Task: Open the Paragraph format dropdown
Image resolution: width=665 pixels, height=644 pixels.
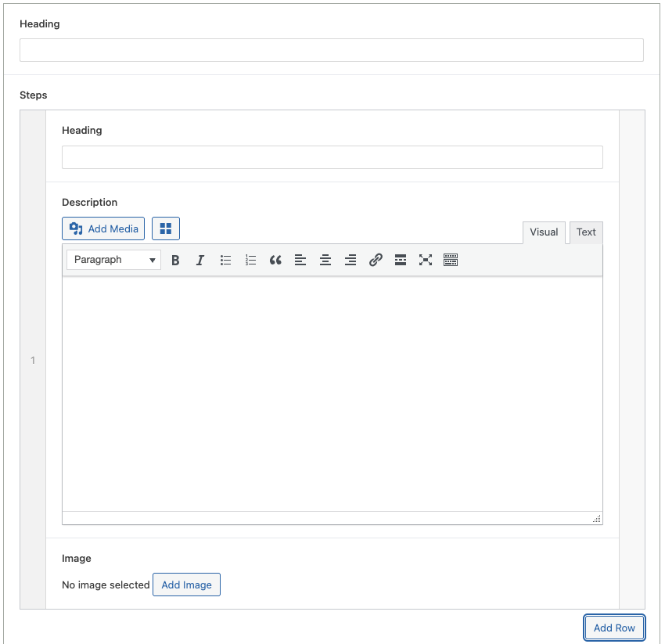Action: [113, 260]
